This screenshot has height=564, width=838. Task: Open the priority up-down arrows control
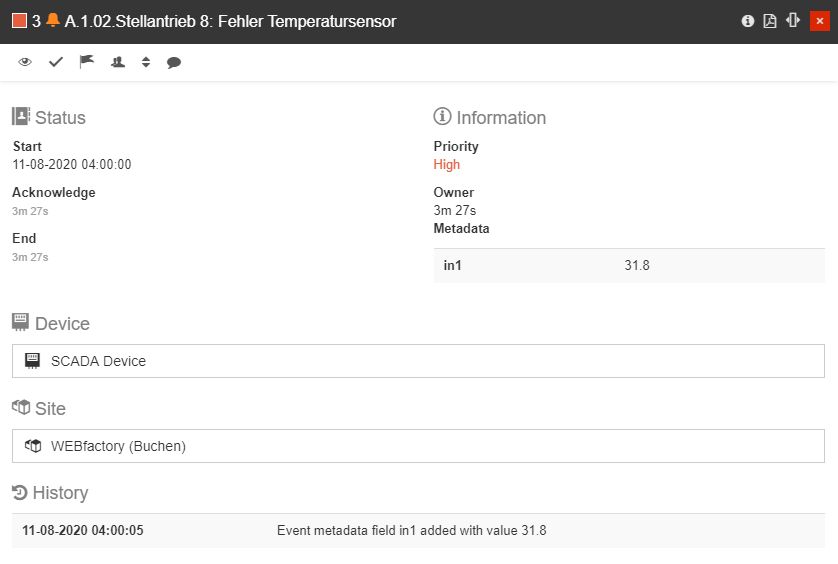pos(146,62)
